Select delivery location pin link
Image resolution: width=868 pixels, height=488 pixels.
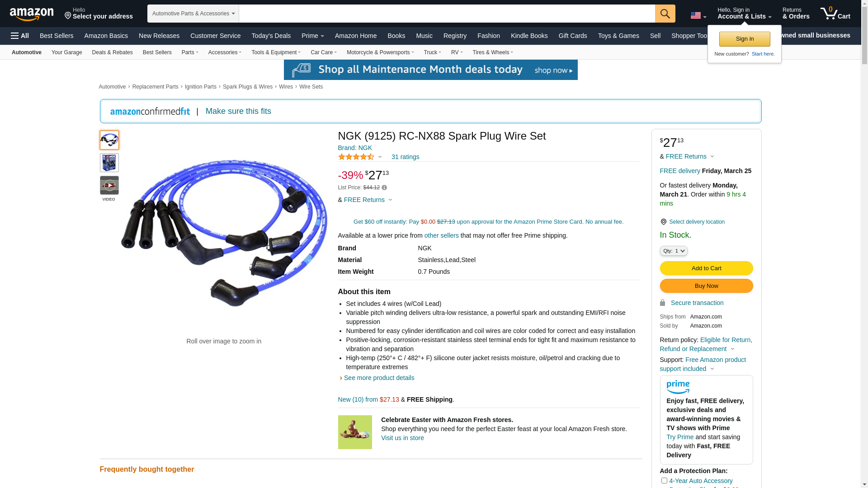(693, 222)
